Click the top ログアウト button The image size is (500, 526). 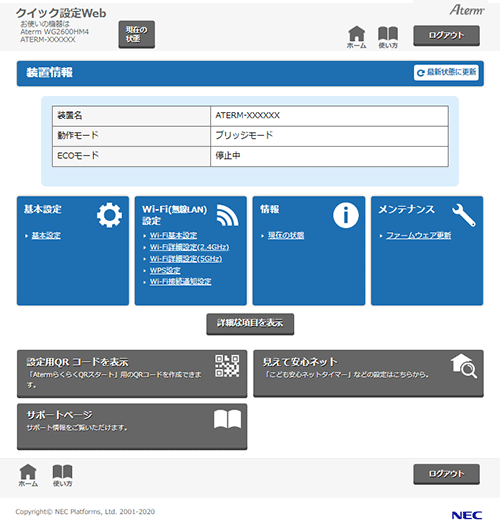click(446, 35)
